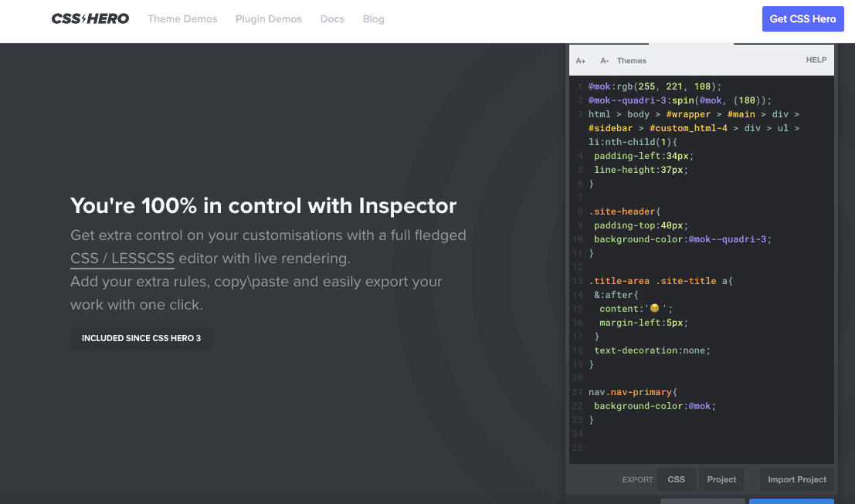Click the "&:after{" code line

tap(616, 295)
